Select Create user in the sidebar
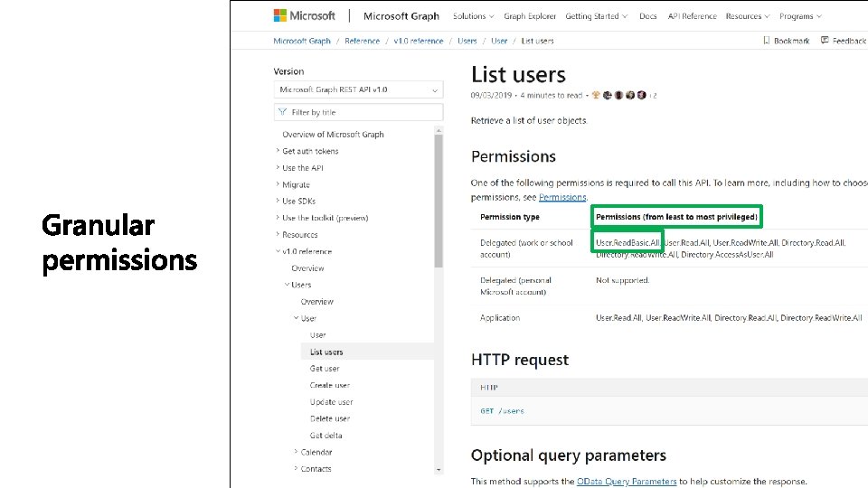 pos(330,385)
